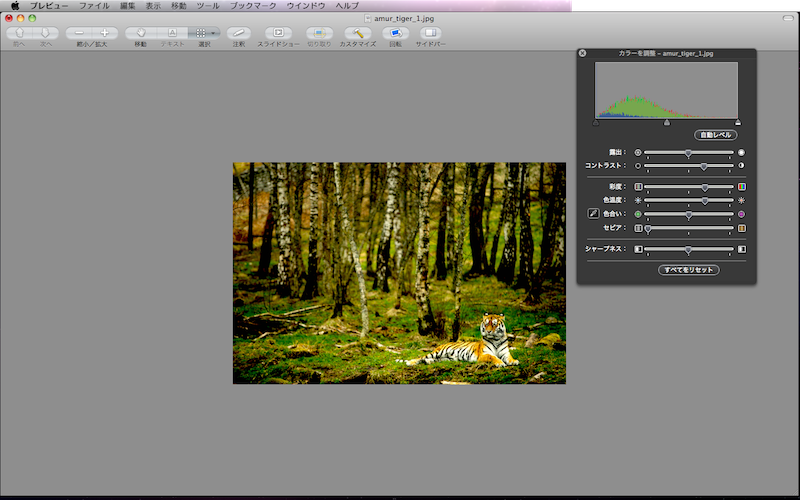Click the amur_tiger_1.jpg title document icon

click(x=367, y=18)
